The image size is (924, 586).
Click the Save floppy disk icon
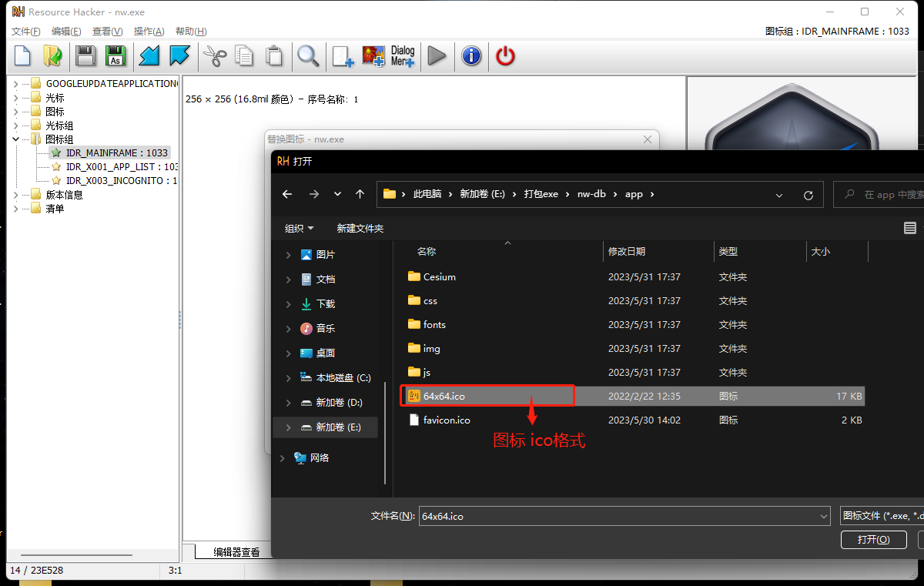pyautogui.click(x=85, y=55)
